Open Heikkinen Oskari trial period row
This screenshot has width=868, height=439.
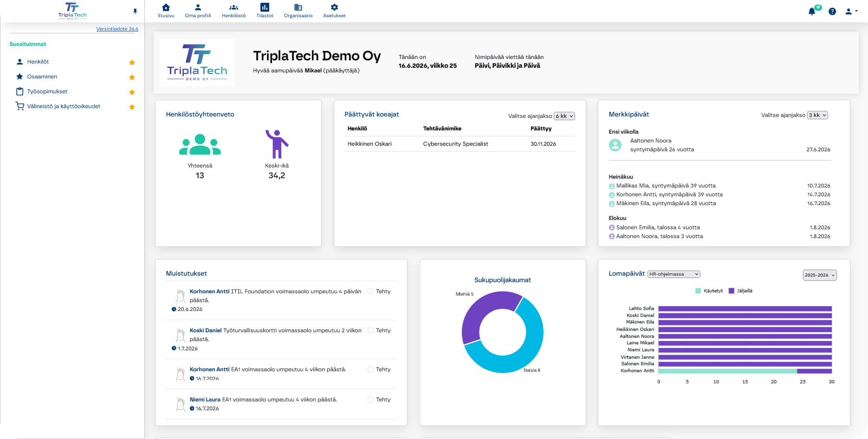click(460, 144)
